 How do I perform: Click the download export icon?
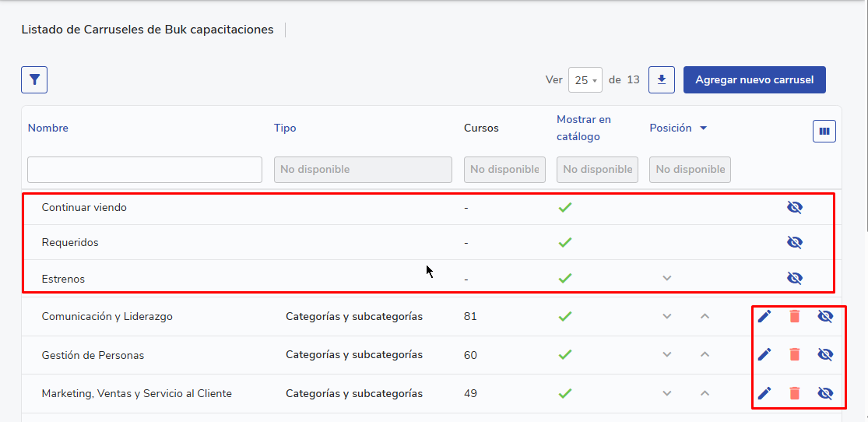pyautogui.click(x=662, y=79)
